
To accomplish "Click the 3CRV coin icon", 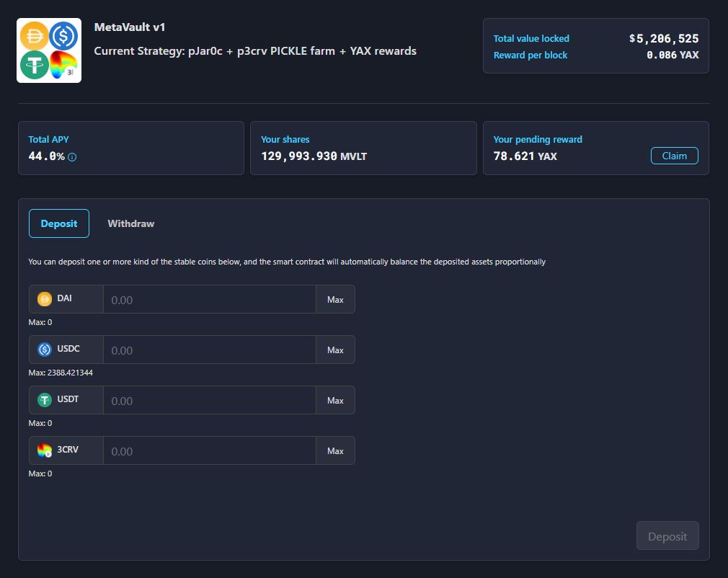I will (45, 450).
